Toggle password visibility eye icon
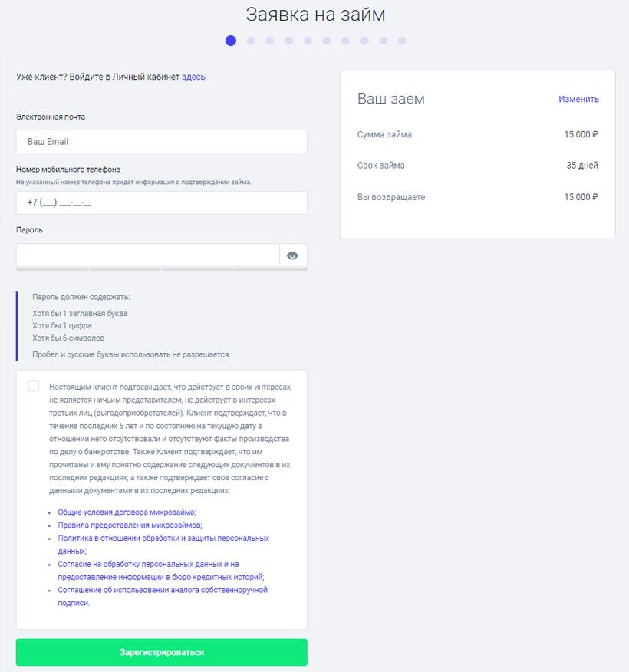This screenshot has height=672, width=629. (292, 255)
